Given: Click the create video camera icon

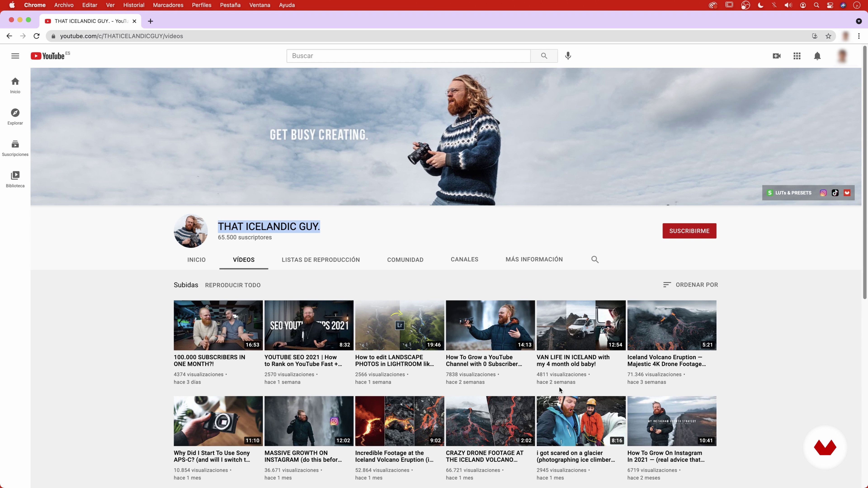Looking at the screenshot, I should point(777,56).
